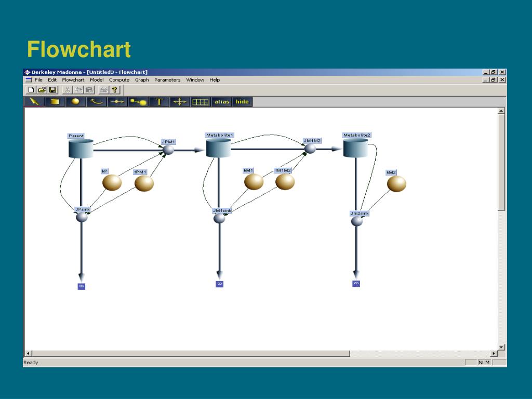Viewport: 532px width, 399px height.
Task: Minimize the inner Flowchart document window
Action: pyautogui.click(x=486, y=79)
